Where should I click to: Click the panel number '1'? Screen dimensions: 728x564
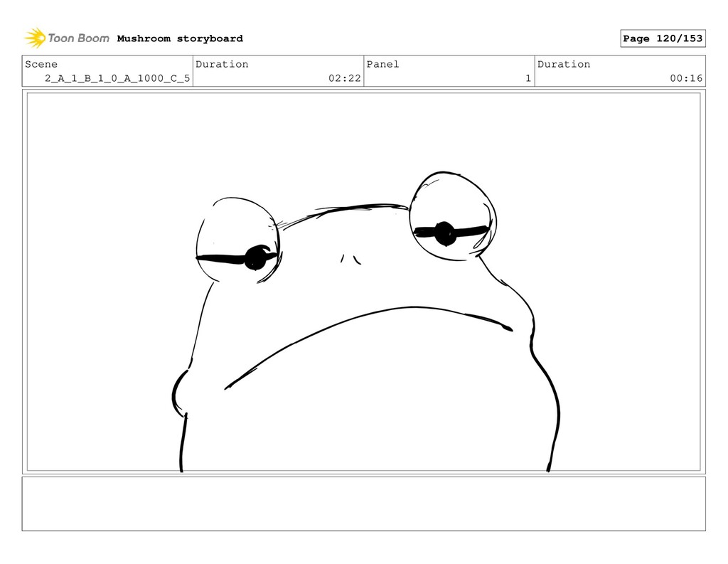(528, 78)
